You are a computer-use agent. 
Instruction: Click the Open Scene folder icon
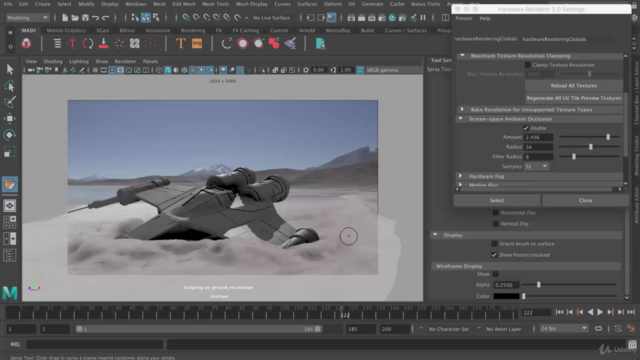75,18
